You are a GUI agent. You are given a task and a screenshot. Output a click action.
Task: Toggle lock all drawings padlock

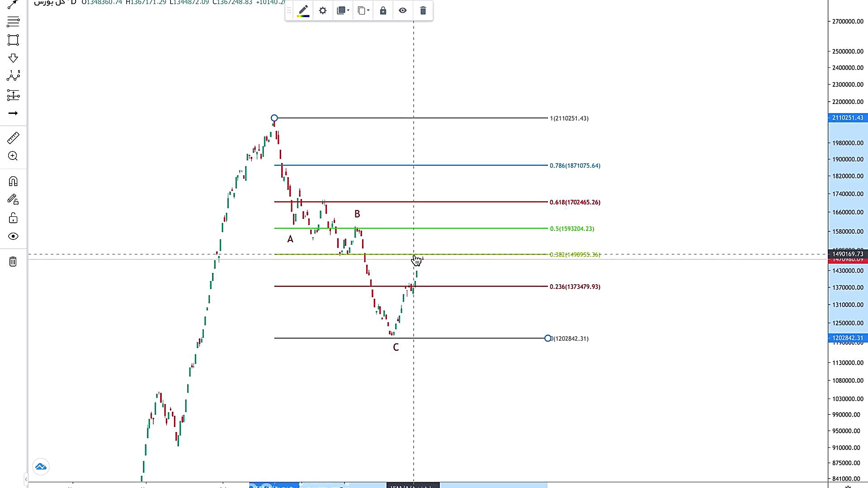tap(13, 218)
